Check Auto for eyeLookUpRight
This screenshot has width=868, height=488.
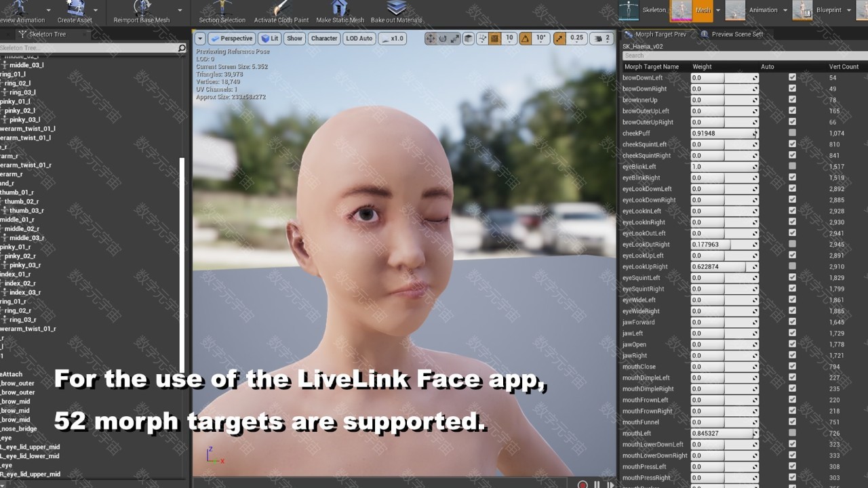[x=792, y=267]
